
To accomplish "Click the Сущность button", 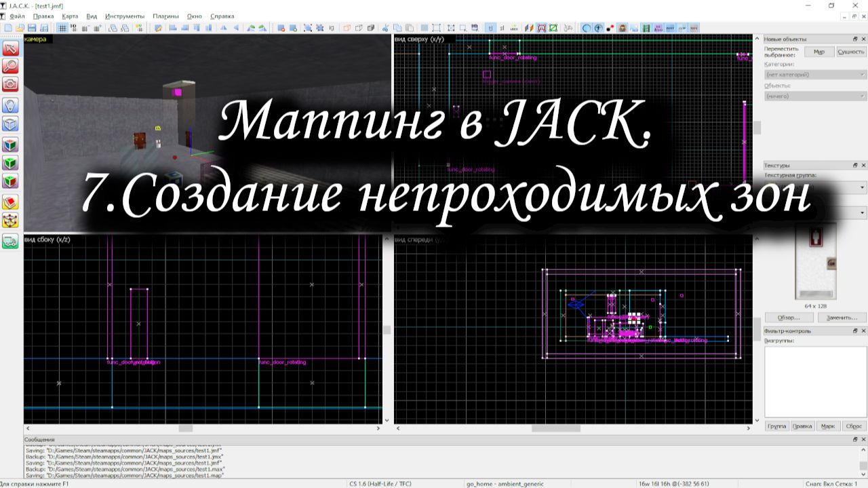I will click(x=851, y=52).
